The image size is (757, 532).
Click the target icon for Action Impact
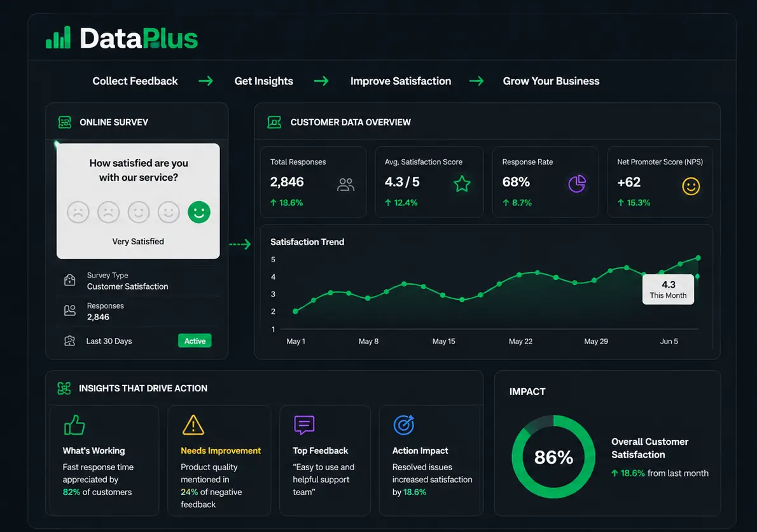coord(404,425)
